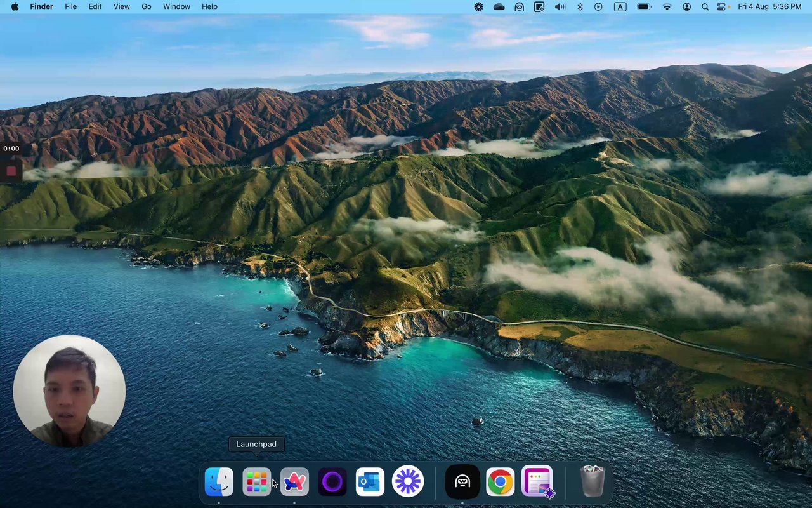Open the Apple menu

[15, 6]
